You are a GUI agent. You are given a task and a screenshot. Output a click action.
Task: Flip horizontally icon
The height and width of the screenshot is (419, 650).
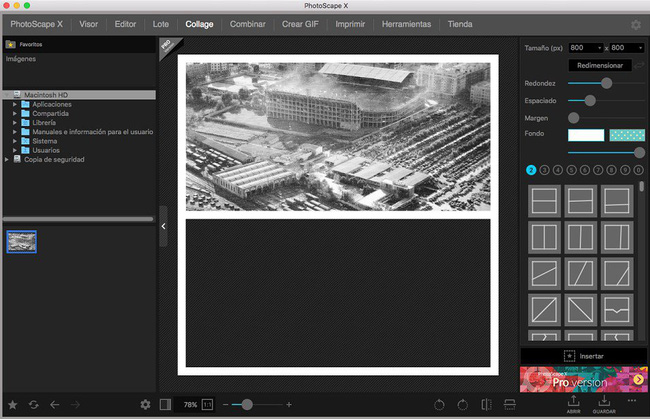[486, 404]
